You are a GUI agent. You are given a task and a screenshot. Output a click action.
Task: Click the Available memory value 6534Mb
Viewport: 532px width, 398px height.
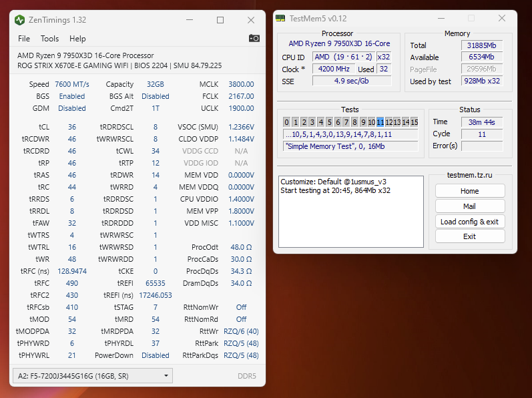(x=482, y=57)
